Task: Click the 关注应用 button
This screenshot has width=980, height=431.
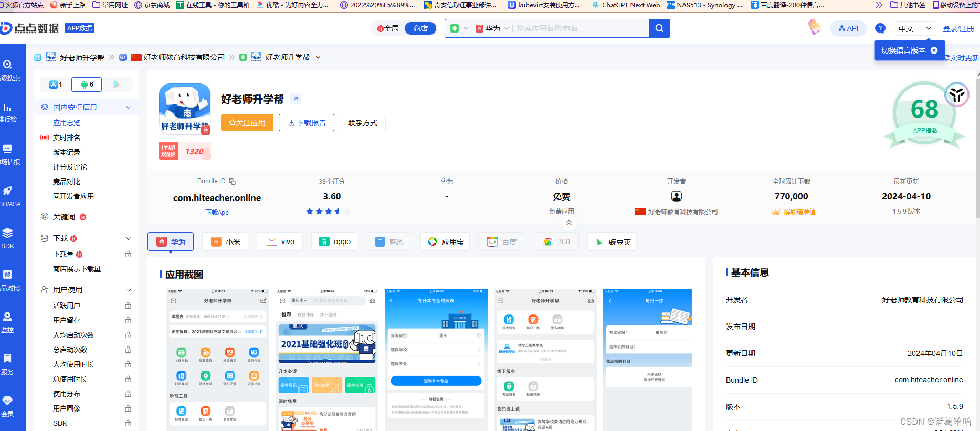Action: (247, 122)
